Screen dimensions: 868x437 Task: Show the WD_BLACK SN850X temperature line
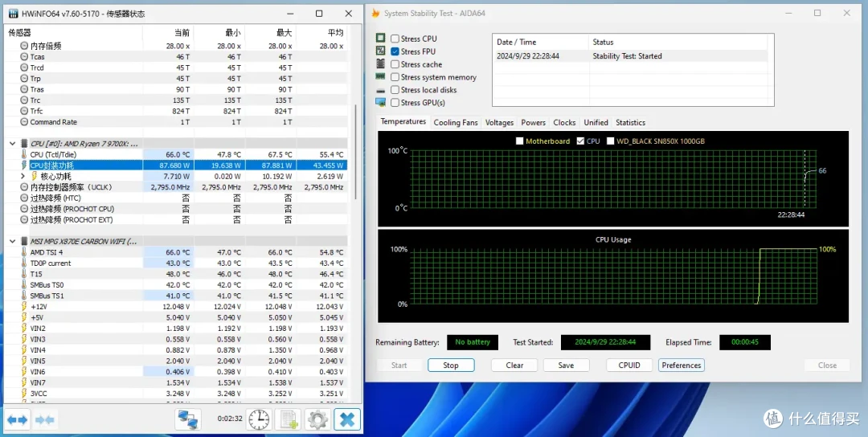611,141
